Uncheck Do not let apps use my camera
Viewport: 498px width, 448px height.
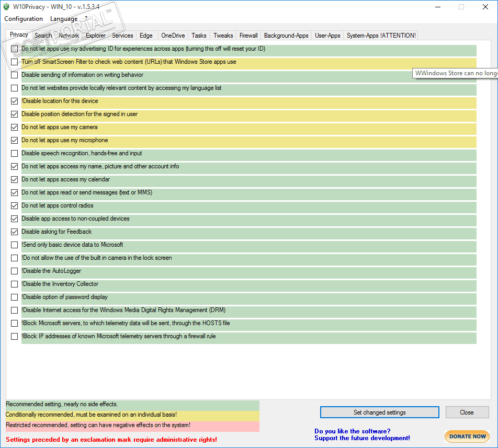(x=14, y=127)
